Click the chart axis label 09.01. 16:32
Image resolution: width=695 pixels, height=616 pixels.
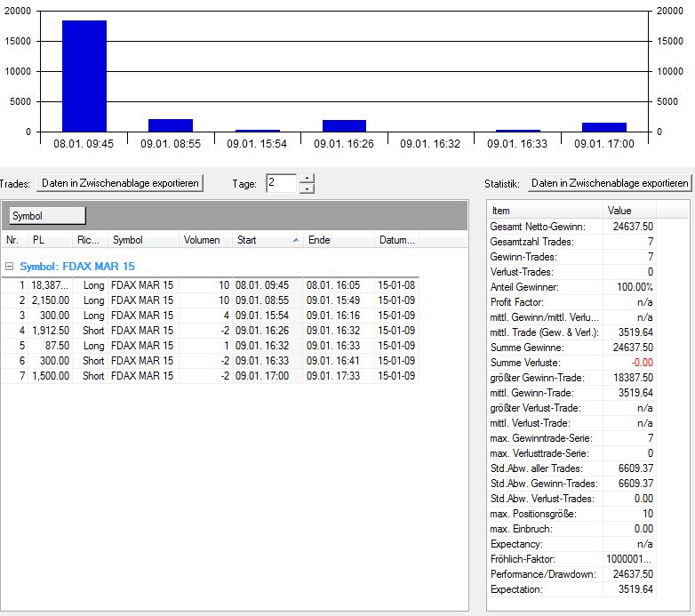(430, 144)
